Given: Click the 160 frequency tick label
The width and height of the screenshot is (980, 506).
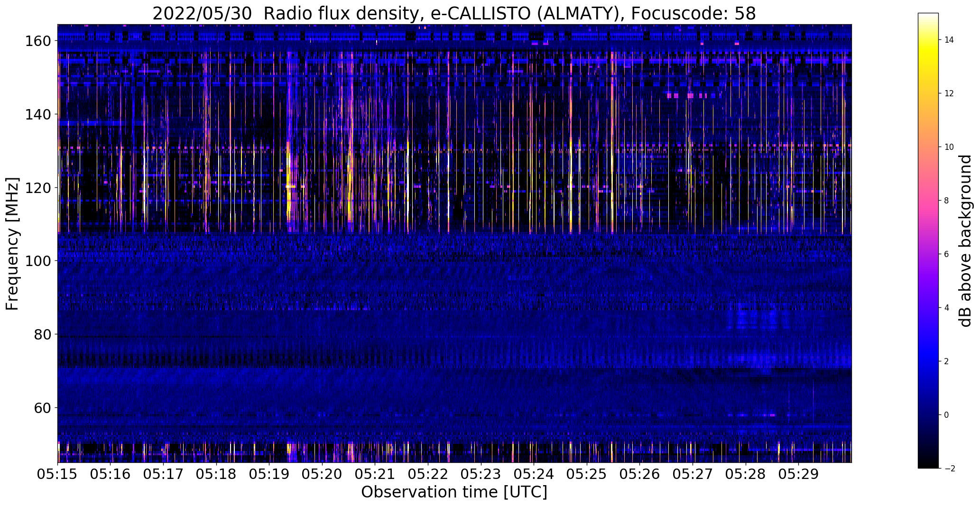Looking at the screenshot, I should 37,41.
